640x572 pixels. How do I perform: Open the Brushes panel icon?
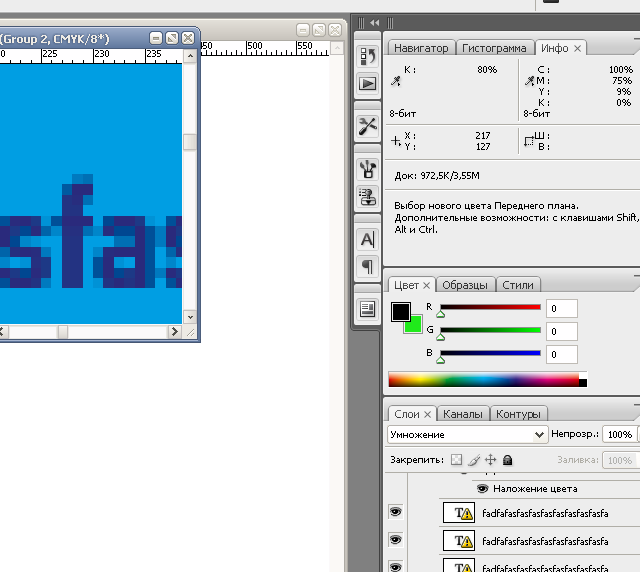(367, 169)
